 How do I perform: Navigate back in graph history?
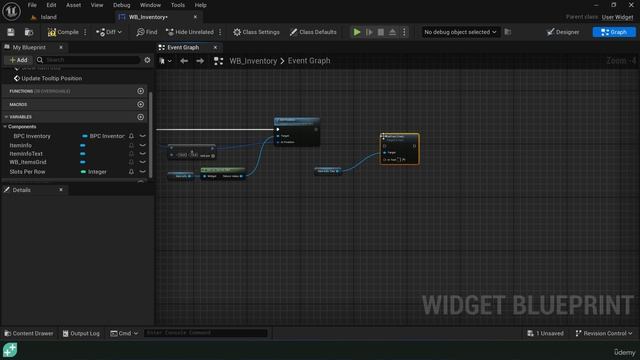click(x=184, y=61)
